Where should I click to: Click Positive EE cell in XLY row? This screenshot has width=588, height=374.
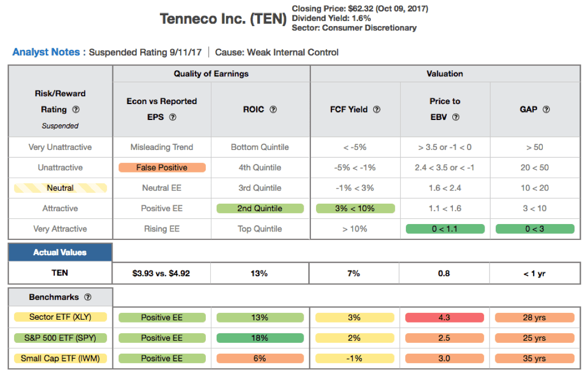[x=162, y=318]
